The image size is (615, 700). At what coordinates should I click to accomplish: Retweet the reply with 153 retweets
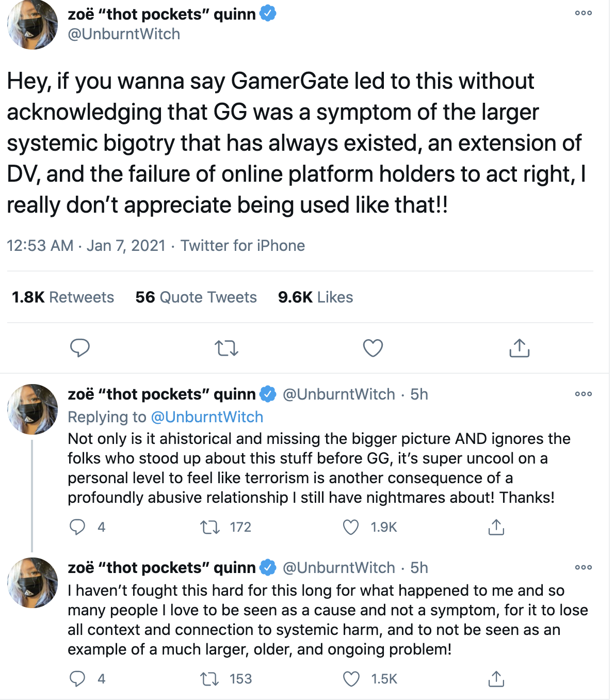[210, 679]
